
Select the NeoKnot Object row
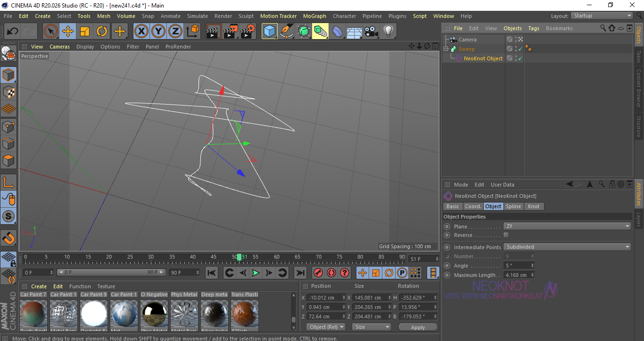click(x=483, y=58)
